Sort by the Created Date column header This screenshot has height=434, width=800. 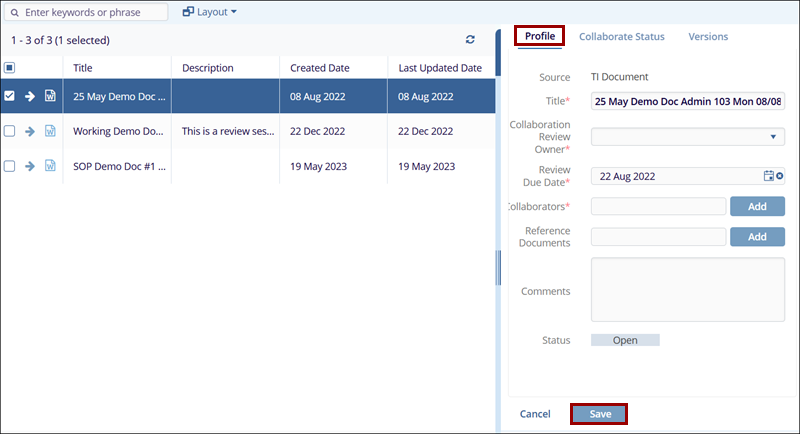pyautogui.click(x=320, y=68)
